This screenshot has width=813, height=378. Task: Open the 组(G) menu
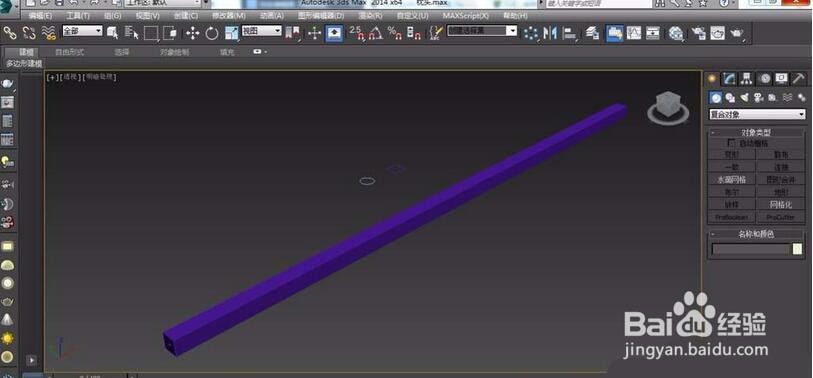112,16
